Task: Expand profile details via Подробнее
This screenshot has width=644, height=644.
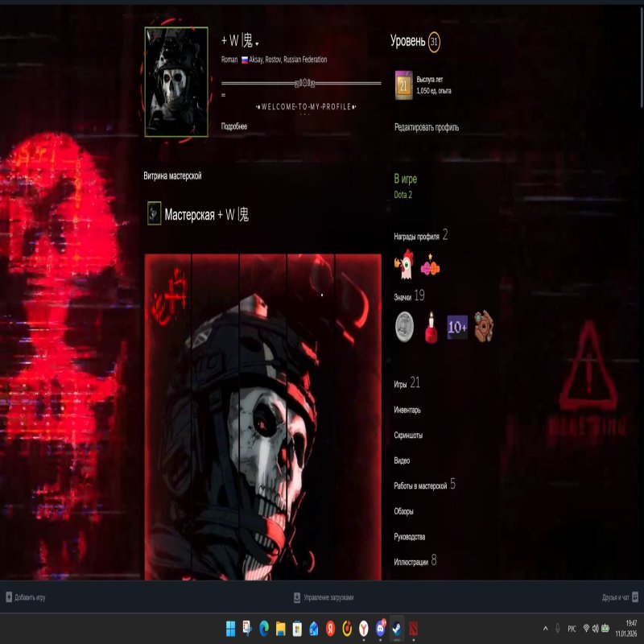Action: click(234, 126)
